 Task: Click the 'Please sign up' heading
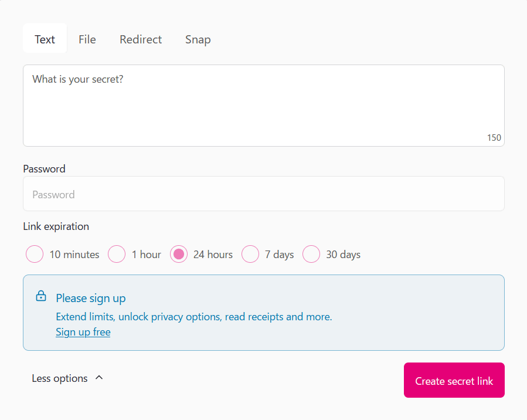(x=91, y=298)
